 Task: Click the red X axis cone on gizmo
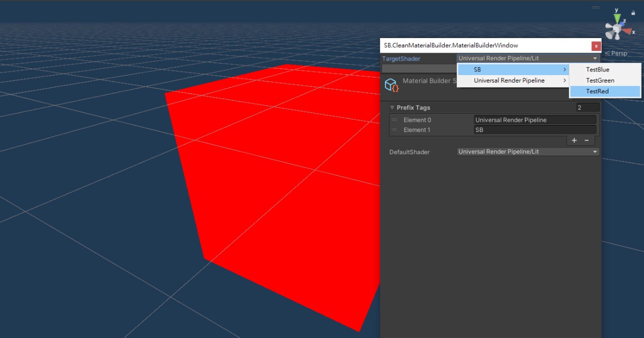627,32
